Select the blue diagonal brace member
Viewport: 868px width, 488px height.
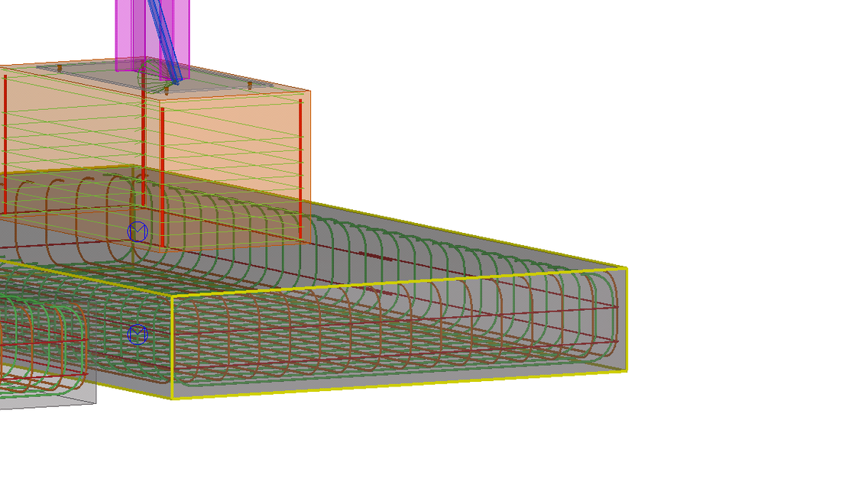click(164, 34)
